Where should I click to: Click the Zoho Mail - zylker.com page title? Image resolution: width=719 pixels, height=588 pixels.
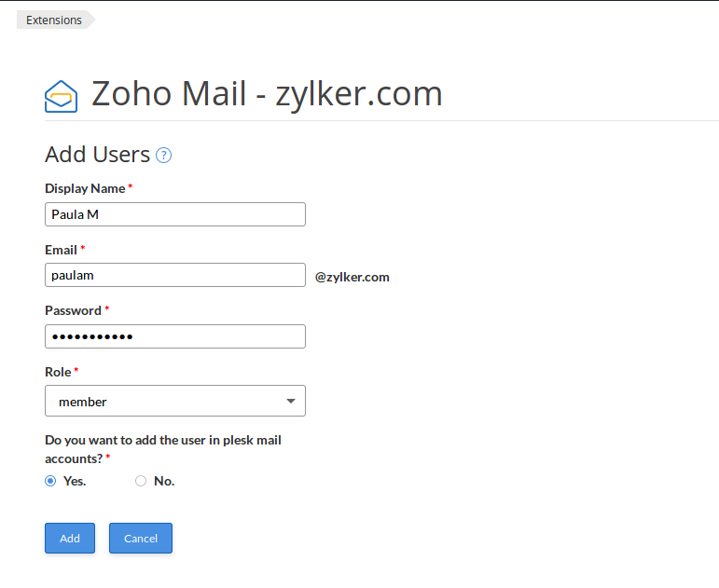tap(267, 94)
